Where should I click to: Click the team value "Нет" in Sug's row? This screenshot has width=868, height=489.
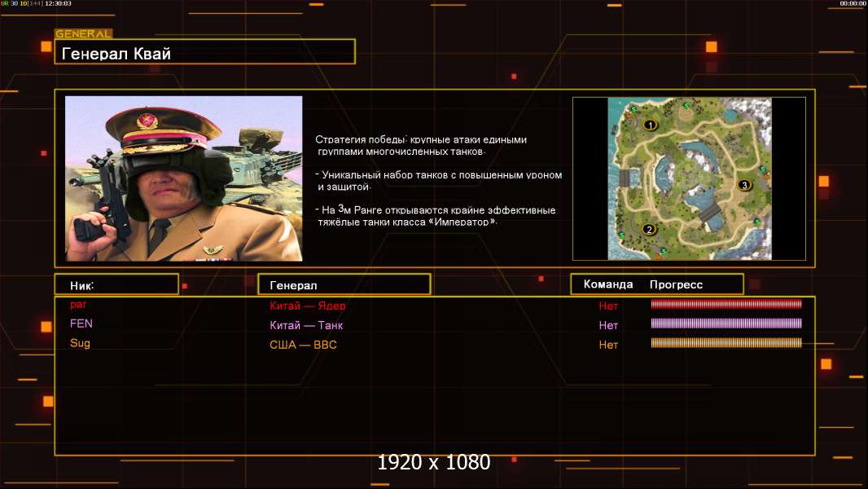click(607, 345)
